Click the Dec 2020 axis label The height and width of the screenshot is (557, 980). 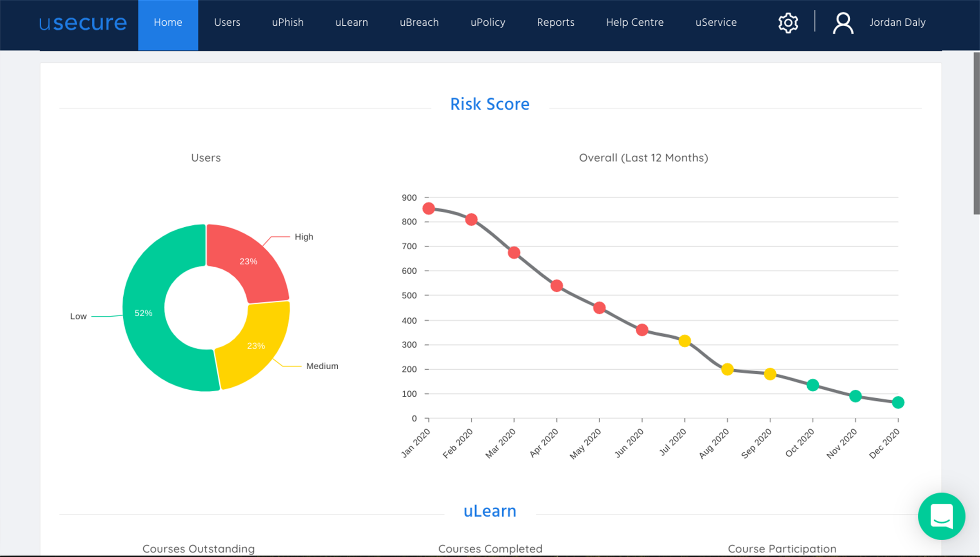[x=884, y=444]
